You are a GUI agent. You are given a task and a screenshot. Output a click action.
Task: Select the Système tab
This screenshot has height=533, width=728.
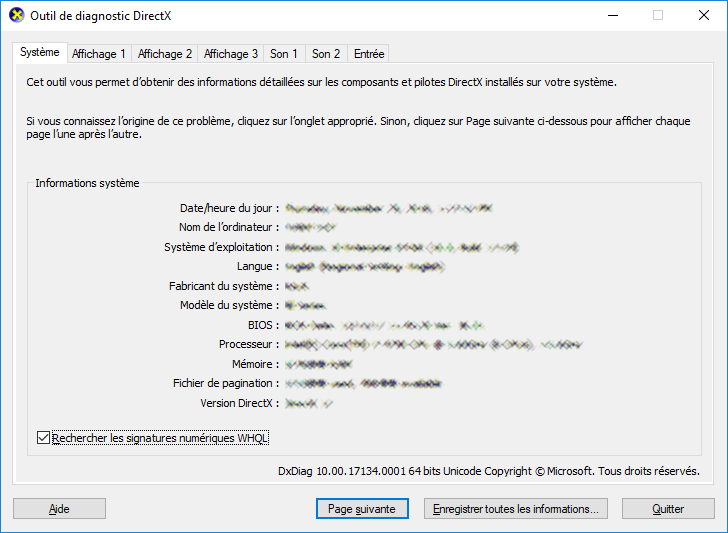(x=40, y=52)
